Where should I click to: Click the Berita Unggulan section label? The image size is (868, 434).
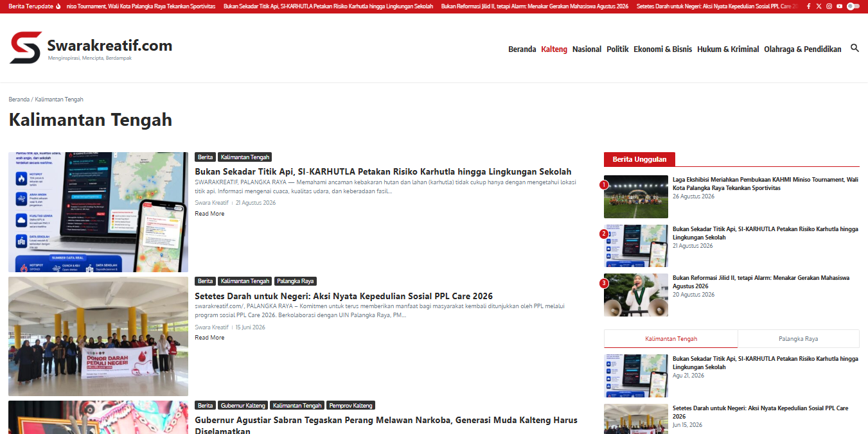click(x=639, y=159)
